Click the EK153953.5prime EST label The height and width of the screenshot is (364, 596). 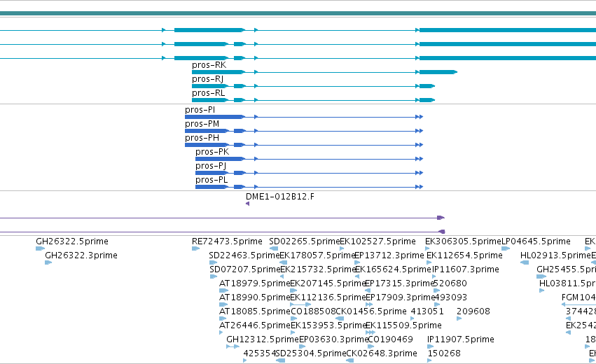tap(328, 326)
